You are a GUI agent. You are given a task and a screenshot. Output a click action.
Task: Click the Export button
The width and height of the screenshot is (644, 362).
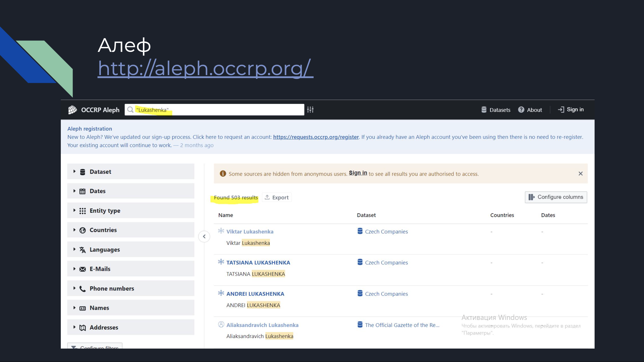pos(276,197)
